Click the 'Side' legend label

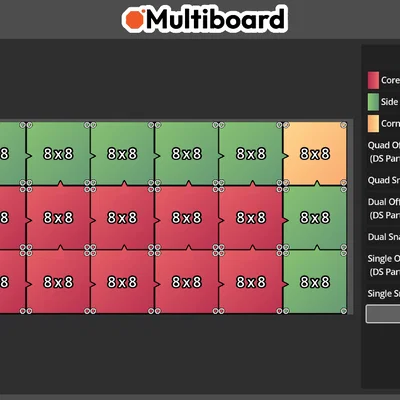point(390,102)
